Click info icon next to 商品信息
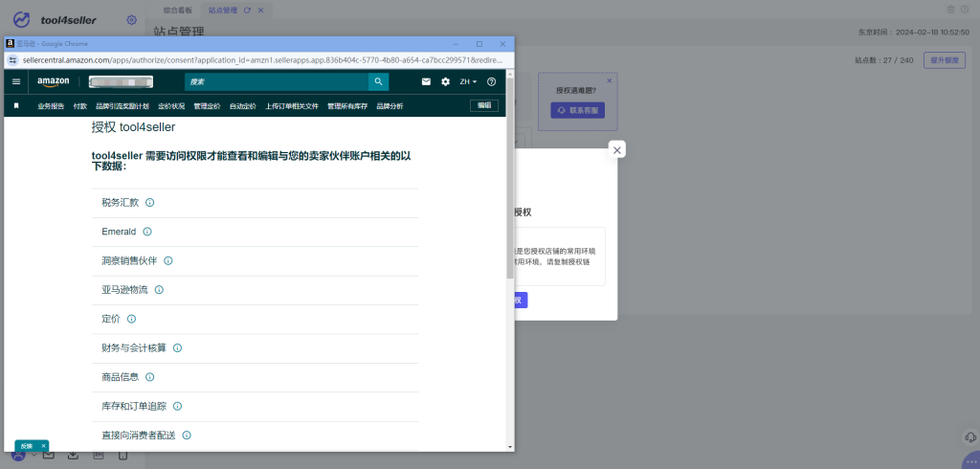 point(150,377)
